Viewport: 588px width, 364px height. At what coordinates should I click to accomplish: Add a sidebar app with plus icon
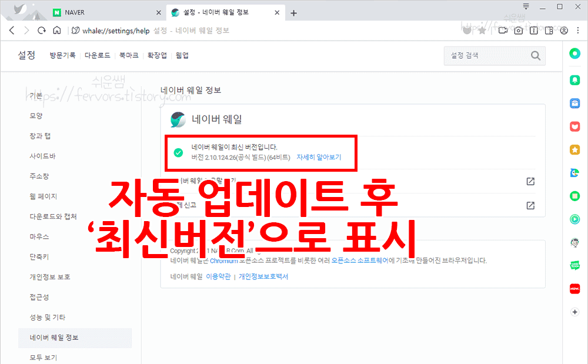point(575,312)
